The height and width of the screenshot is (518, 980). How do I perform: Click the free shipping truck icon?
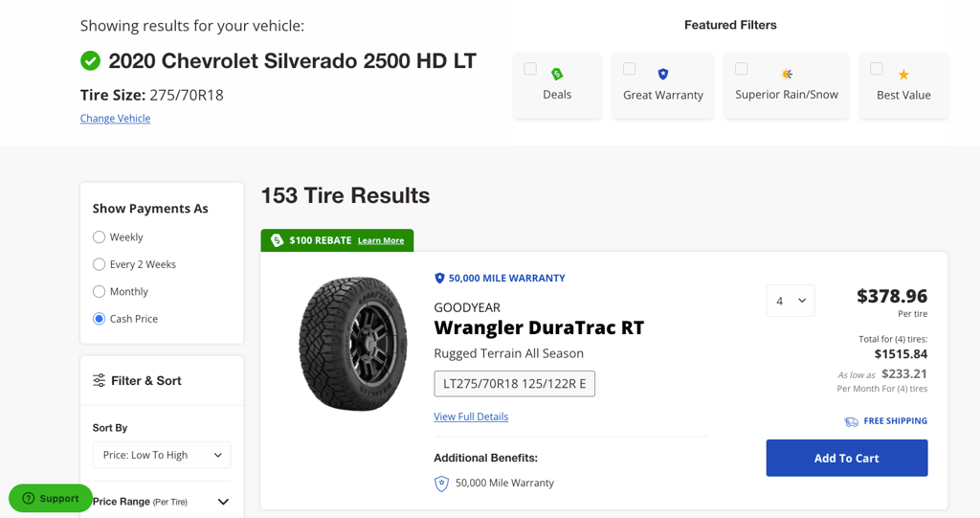point(851,421)
